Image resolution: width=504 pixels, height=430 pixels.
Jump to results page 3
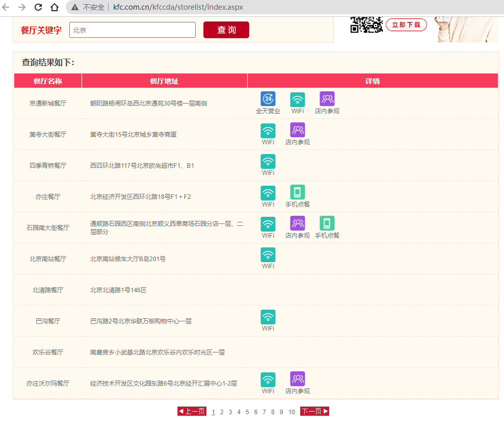click(230, 412)
